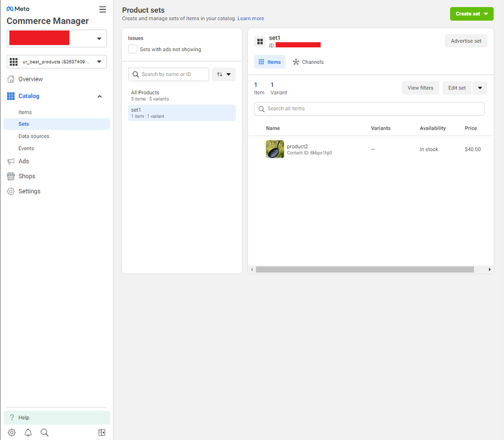Click the In stock availability cell
The width and height of the screenshot is (504, 440).
point(429,149)
